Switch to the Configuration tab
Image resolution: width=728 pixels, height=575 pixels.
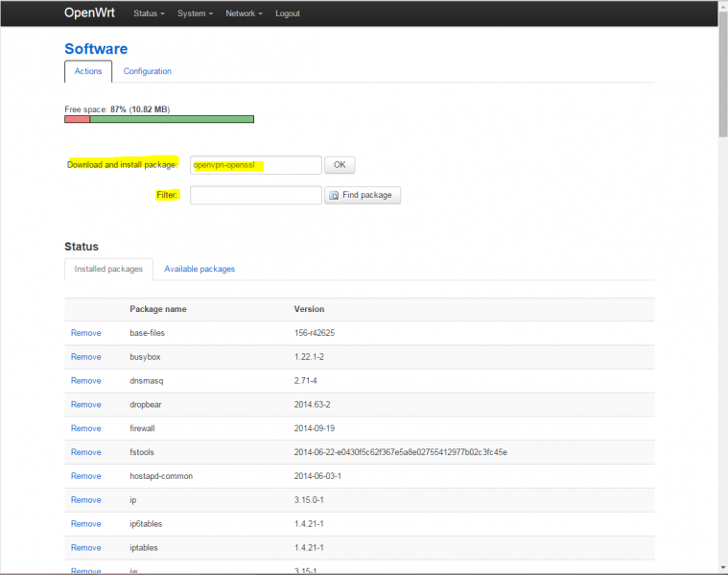(148, 71)
